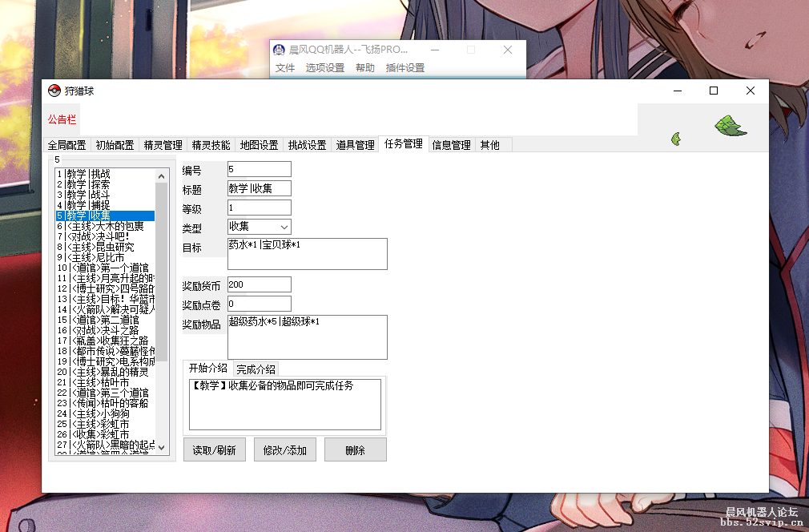The height and width of the screenshot is (532, 809).
Task: Switch to the 完成介绍 tab
Action: click(x=257, y=369)
